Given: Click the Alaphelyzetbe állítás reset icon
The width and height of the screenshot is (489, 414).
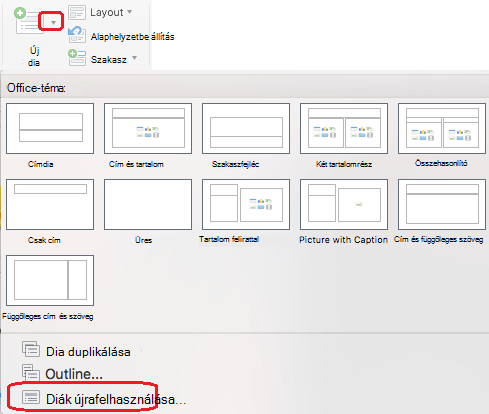Looking at the screenshot, I should 77,34.
